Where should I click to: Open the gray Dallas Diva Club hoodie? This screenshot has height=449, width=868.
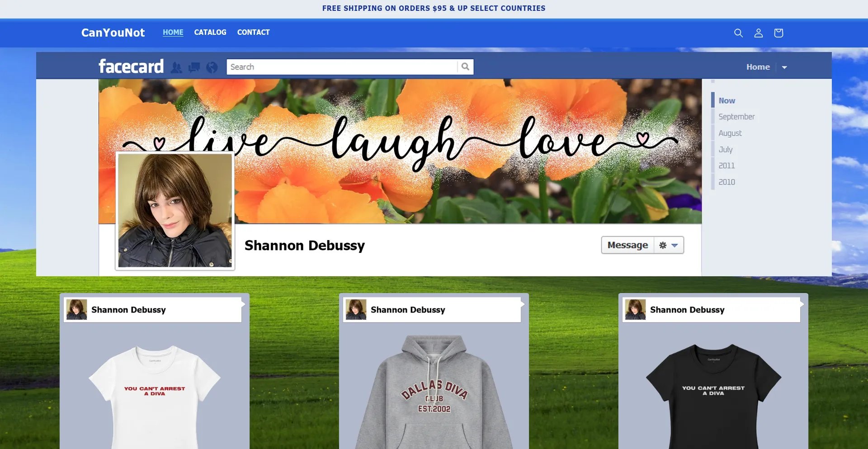(x=434, y=392)
